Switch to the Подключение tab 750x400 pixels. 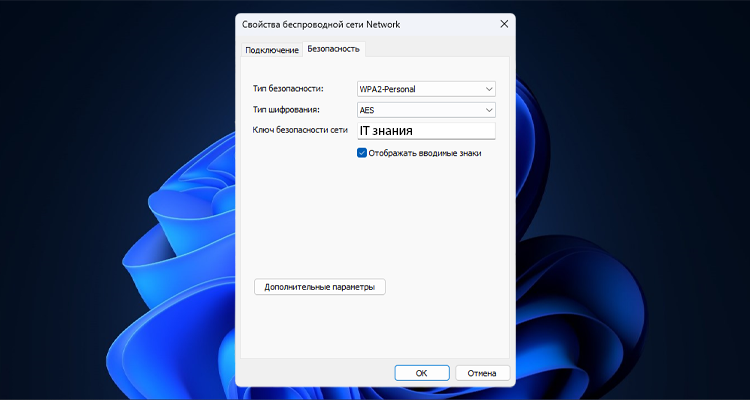tap(272, 50)
